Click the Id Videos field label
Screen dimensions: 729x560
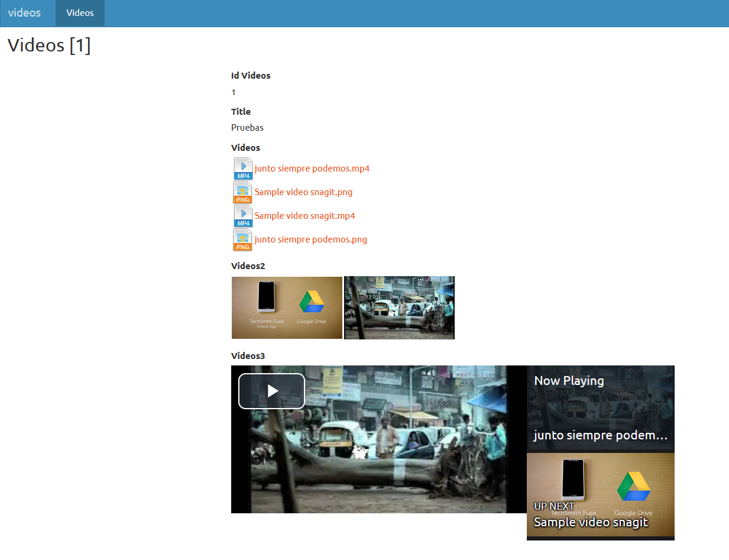coord(251,76)
